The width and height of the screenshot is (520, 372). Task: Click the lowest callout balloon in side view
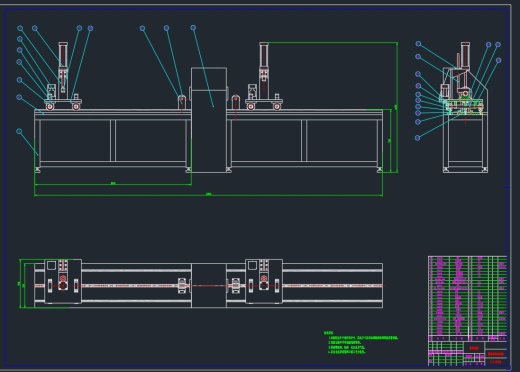418,138
